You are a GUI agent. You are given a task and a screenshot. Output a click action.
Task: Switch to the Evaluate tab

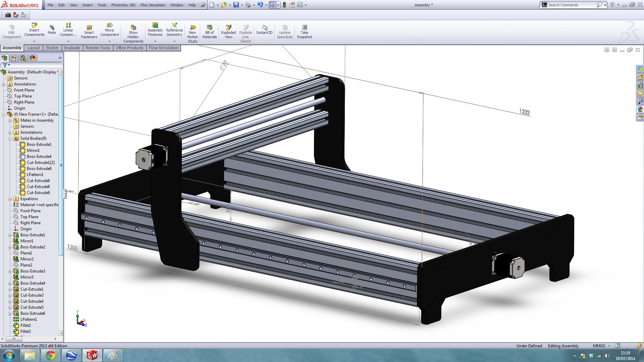[72, 48]
